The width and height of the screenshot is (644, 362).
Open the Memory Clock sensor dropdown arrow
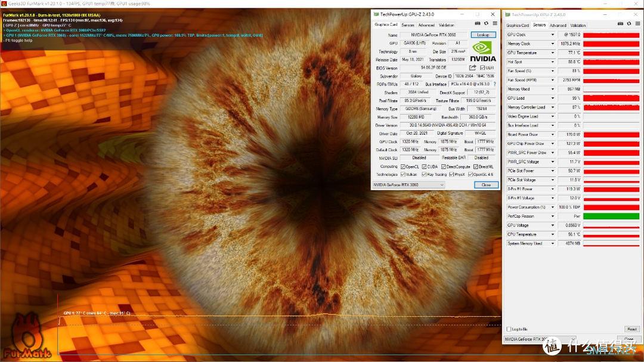[552, 44]
